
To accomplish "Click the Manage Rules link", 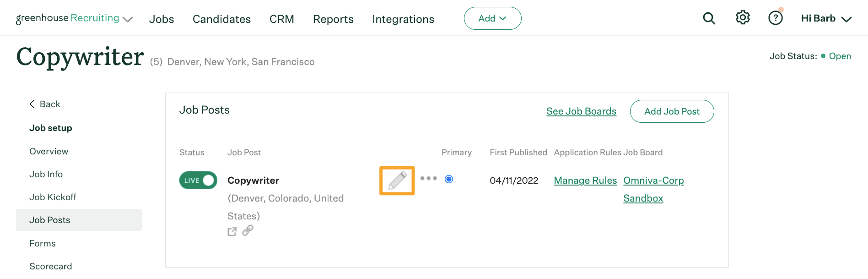I will click(x=585, y=181).
